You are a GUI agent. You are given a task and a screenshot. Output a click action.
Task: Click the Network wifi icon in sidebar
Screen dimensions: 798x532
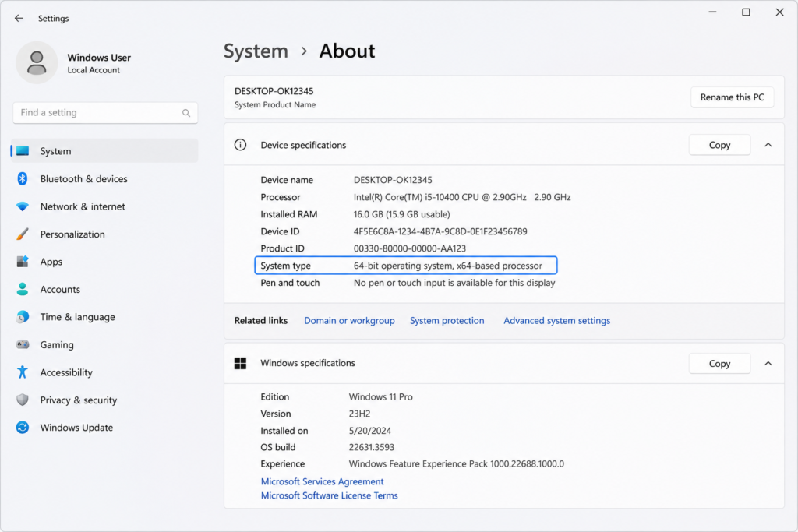coord(23,206)
